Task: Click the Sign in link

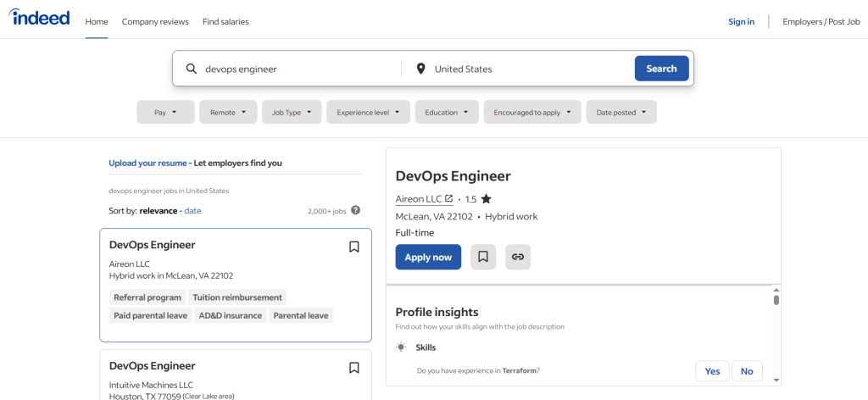Action: point(741,21)
